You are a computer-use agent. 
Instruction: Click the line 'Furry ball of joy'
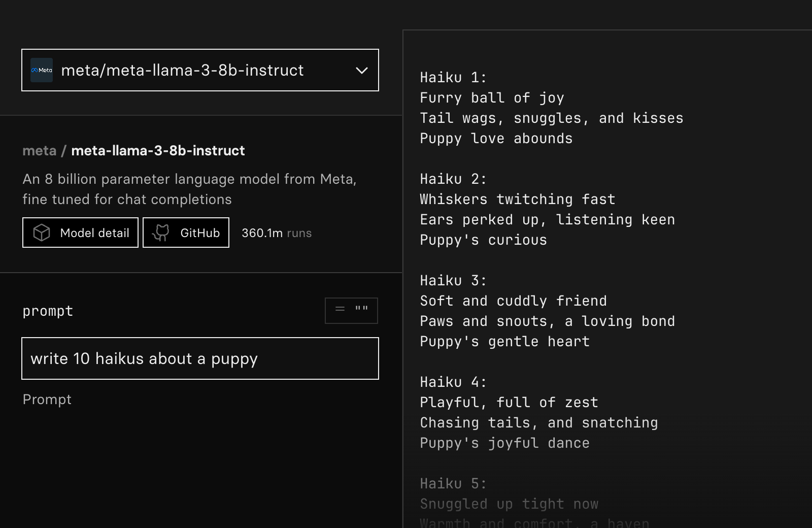click(492, 97)
